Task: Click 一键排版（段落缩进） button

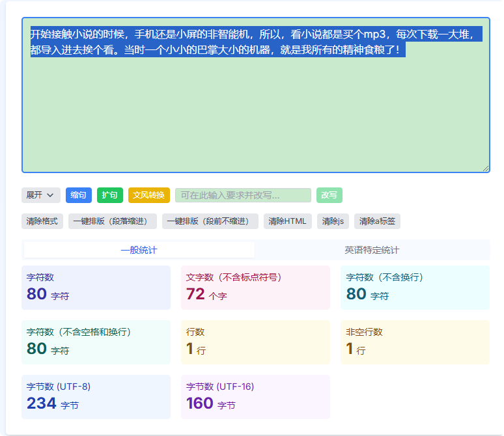Action: click(113, 221)
